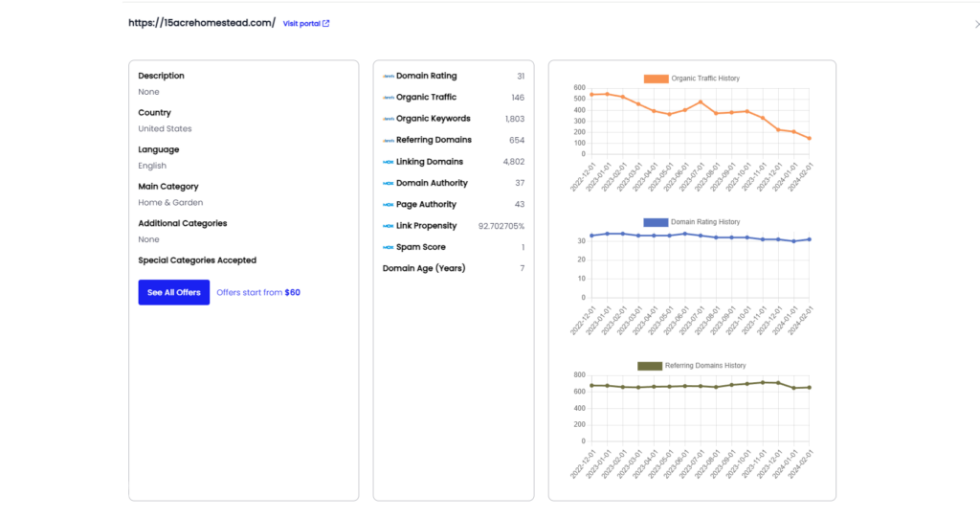Click the last data point on Organic Traffic chart
The image size is (980, 519).
click(x=810, y=138)
